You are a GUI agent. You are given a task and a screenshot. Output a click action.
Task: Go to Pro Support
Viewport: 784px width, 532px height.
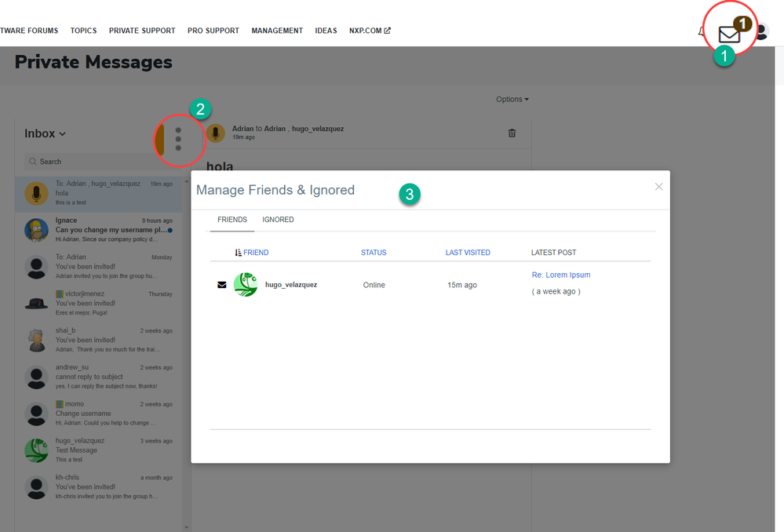click(213, 31)
